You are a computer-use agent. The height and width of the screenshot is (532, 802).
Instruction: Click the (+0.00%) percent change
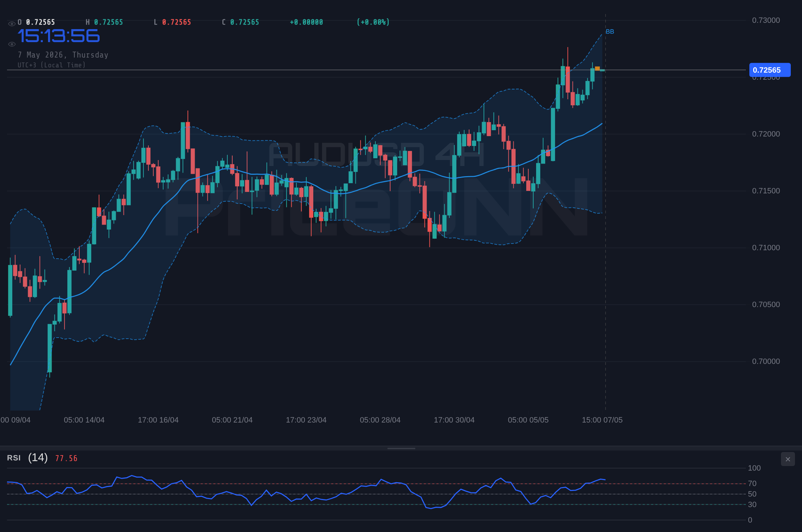pyautogui.click(x=373, y=22)
